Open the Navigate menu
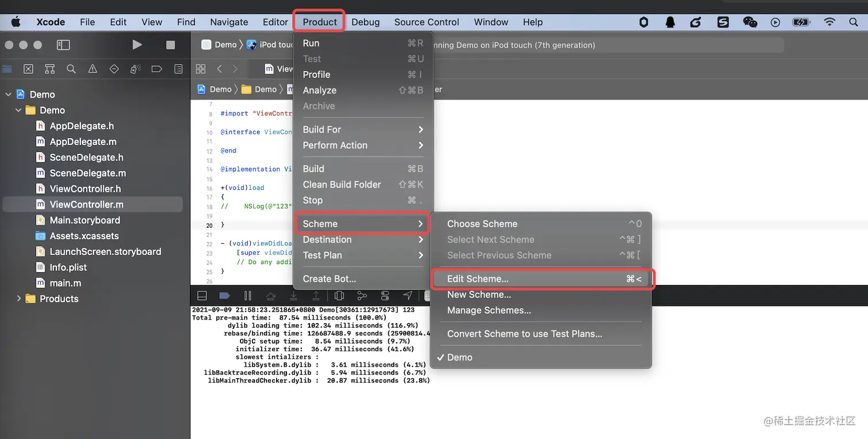The image size is (868, 439). [229, 22]
